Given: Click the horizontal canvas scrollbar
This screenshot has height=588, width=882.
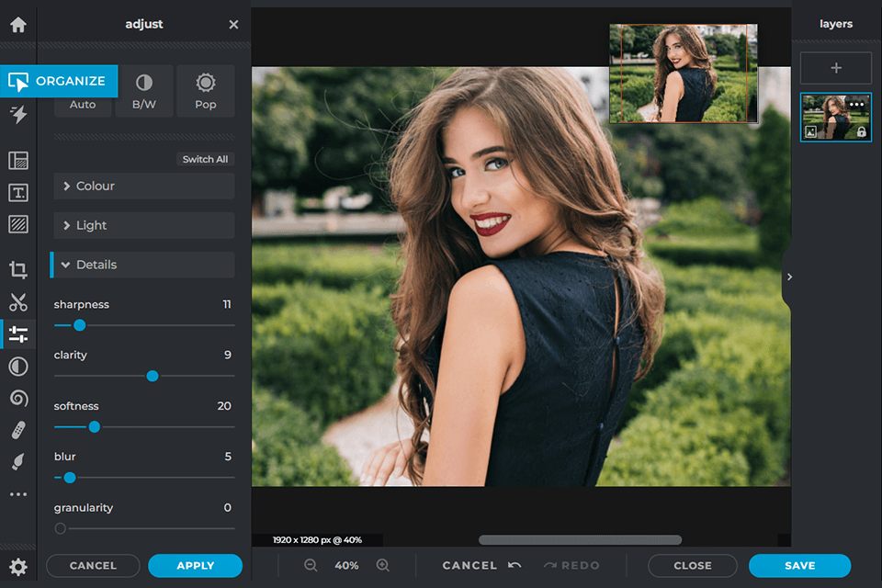Looking at the screenshot, I should (x=580, y=540).
